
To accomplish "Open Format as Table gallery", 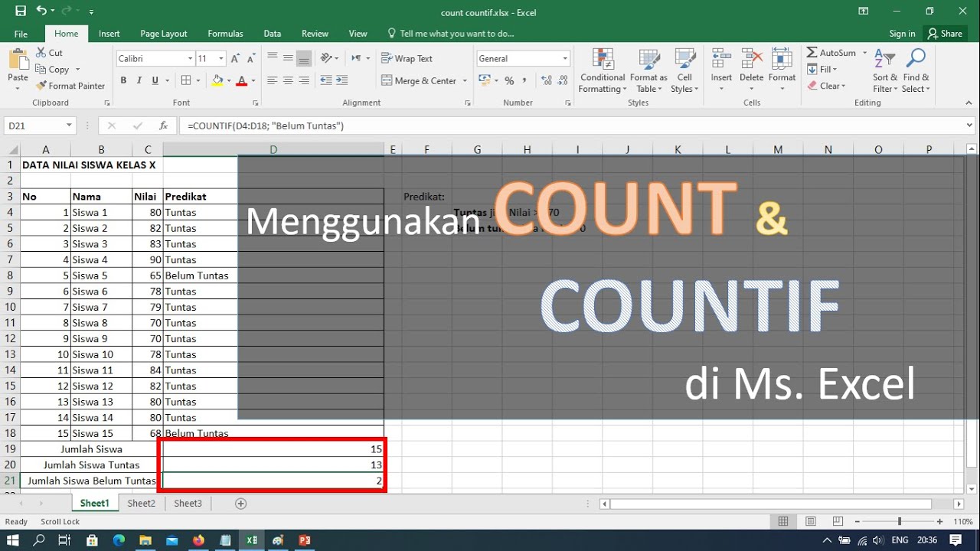I will tap(648, 71).
